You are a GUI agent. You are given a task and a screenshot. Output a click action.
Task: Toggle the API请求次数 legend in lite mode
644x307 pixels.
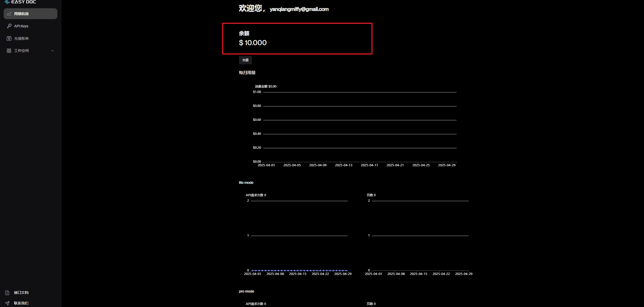256,195
